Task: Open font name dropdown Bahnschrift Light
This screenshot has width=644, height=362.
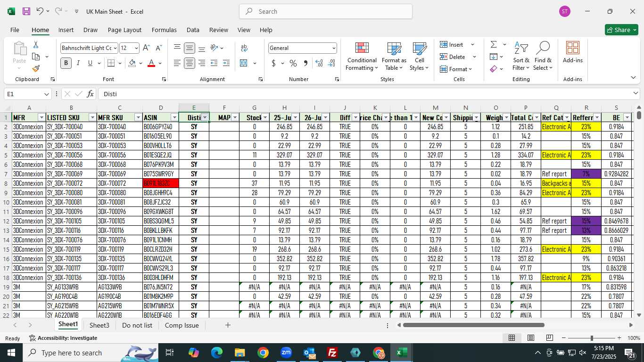Action: tap(115, 48)
